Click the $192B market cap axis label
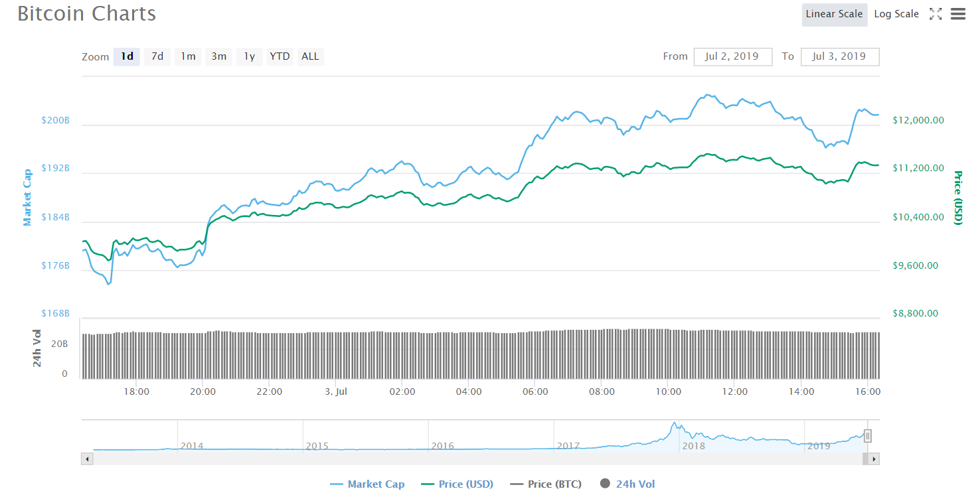Screen dimensions: 980x497 [x=55, y=168]
